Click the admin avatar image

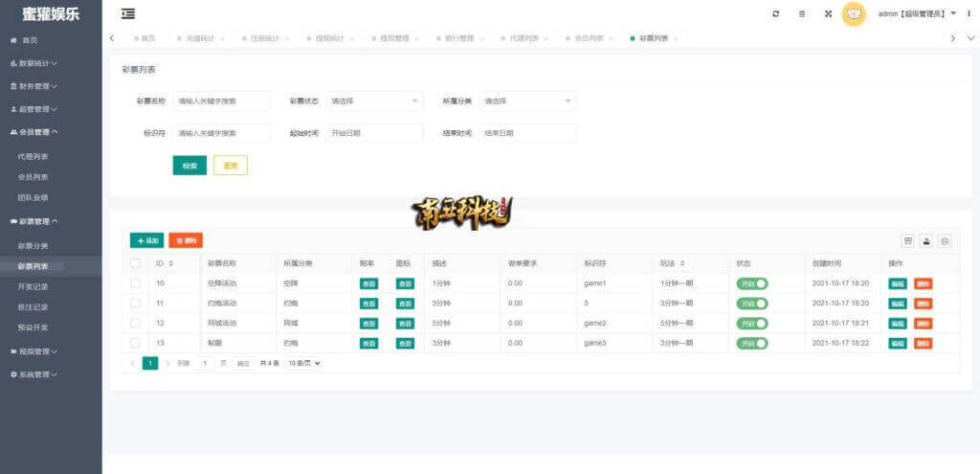pos(854,13)
